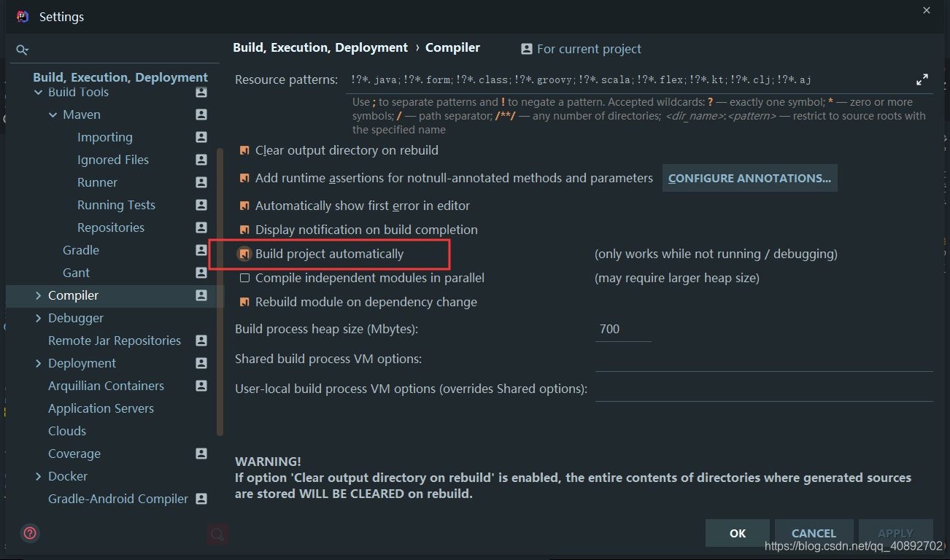
Task: Click the project-level icon beside Gradle-Android Compiler
Action: click(201, 499)
